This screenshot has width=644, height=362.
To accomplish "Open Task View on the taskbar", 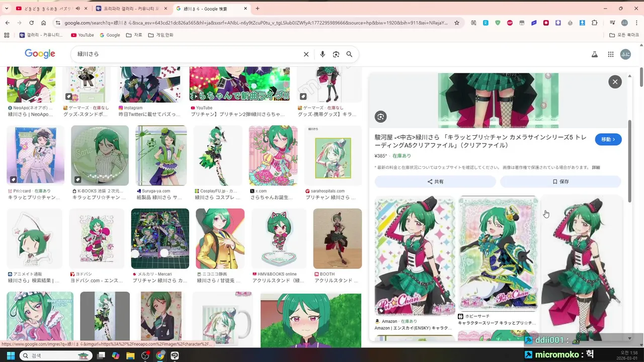I will (x=101, y=355).
